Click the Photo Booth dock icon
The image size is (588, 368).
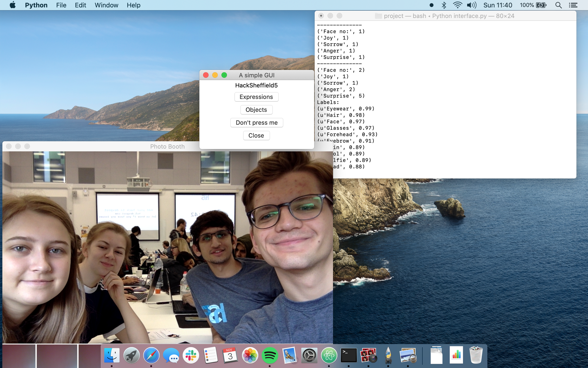tap(368, 355)
